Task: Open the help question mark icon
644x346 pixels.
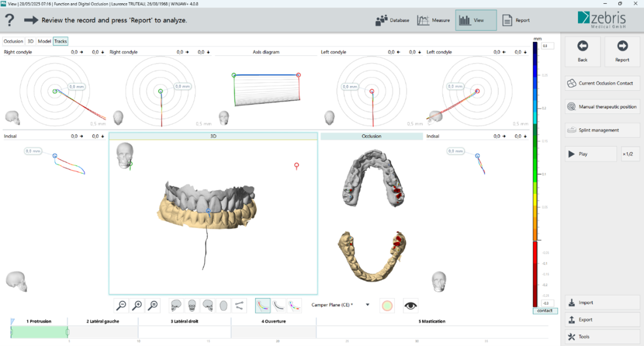Action: click(x=10, y=20)
